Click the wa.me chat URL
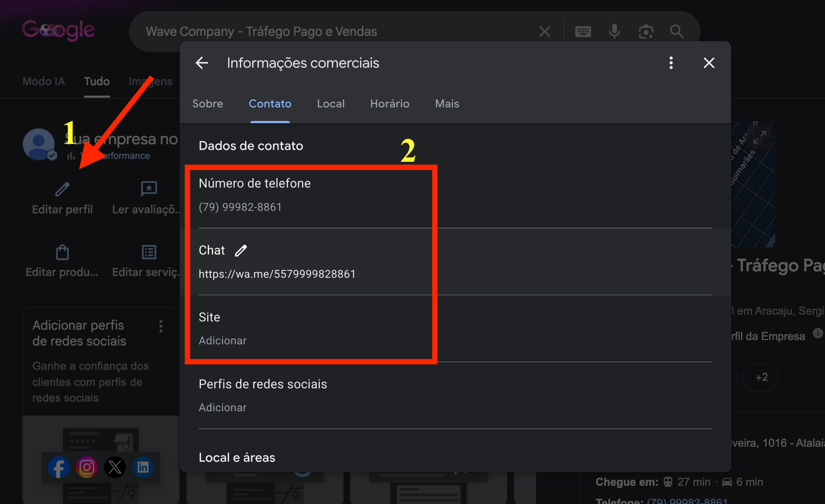The image size is (825, 504). point(277,274)
